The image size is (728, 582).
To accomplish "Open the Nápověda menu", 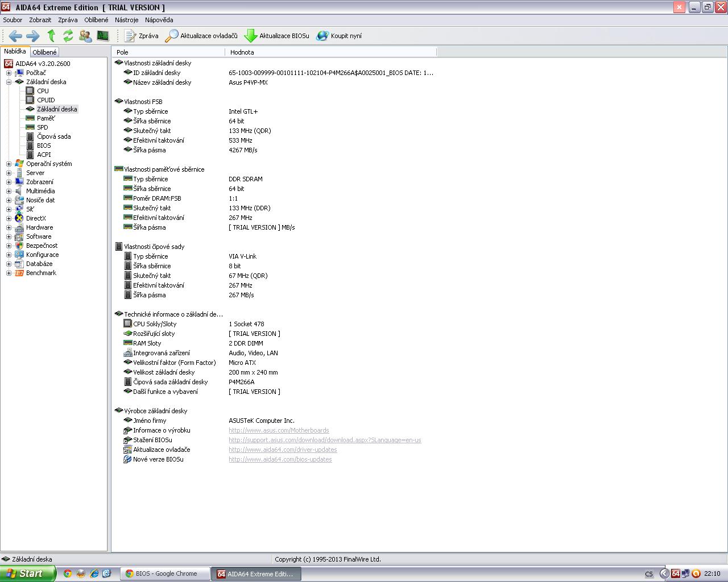I will click(159, 20).
